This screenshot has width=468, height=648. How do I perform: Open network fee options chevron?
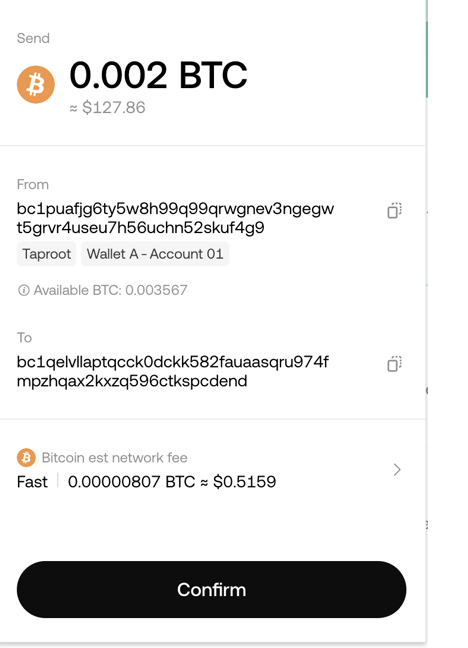click(397, 469)
